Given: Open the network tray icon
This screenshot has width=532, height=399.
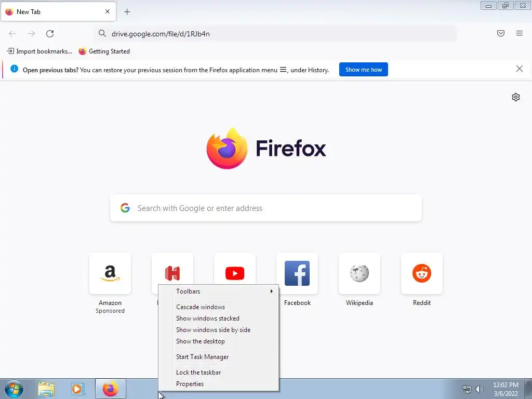Looking at the screenshot, I should 467,389.
